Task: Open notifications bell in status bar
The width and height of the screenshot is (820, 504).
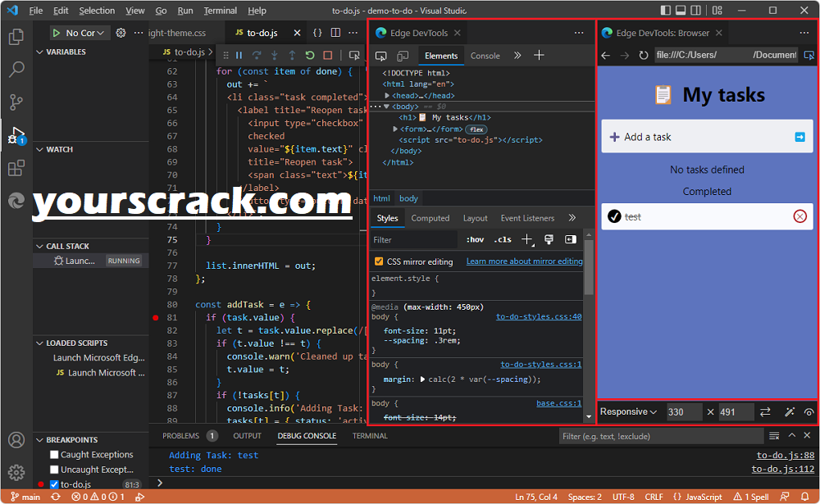Action: (805, 497)
